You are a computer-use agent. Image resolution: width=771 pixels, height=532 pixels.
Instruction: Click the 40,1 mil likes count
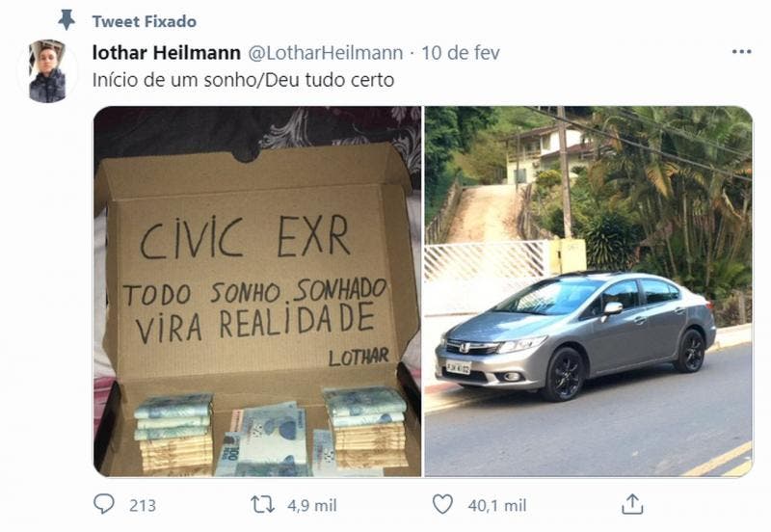[497, 505]
